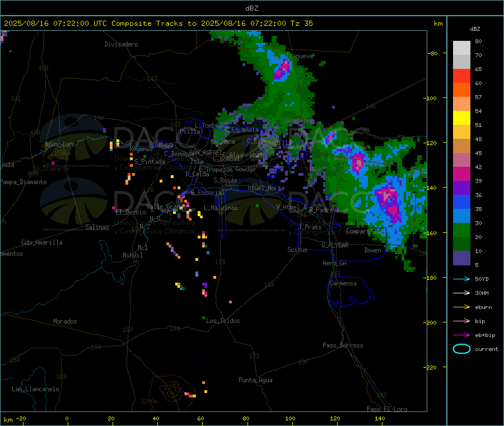Click the 'Aero_GA' map label
Viewport: 504px width, 426px height.
coord(335,263)
